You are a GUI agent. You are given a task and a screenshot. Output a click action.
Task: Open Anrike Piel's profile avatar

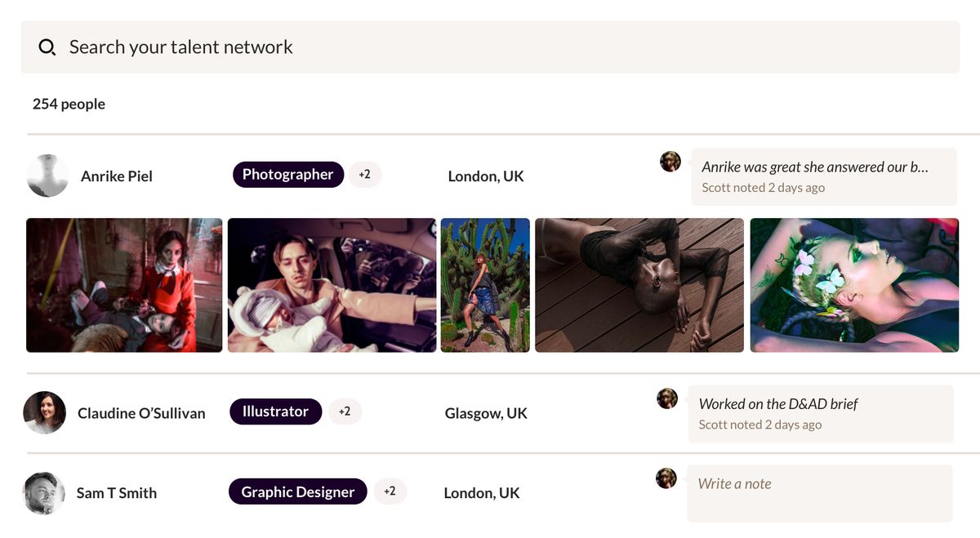click(x=47, y=176)
